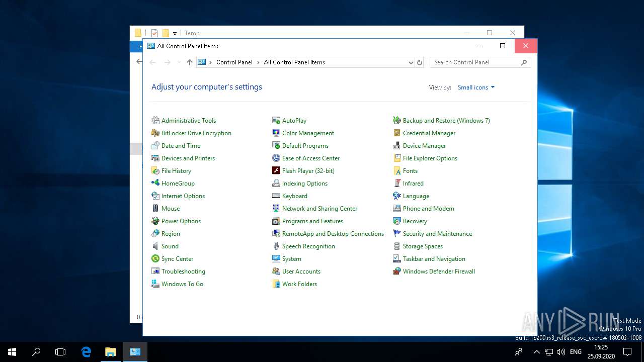Viewport: 644px width, 362px height.
Task: Click the Default Programs link
Action: pyautogui.click(x=305, y=146)
